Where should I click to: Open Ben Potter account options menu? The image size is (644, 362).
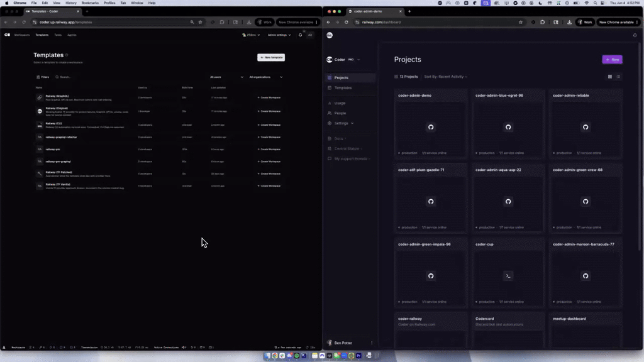coord(372,343)
